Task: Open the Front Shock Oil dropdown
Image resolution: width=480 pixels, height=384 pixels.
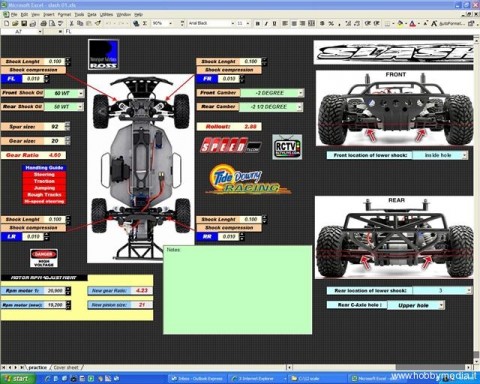Action: (81, 93)
